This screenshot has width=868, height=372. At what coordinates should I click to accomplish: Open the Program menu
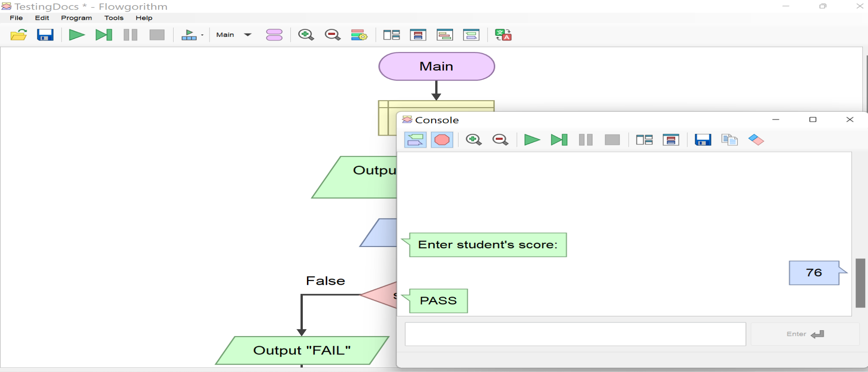[x=76, y=18]
